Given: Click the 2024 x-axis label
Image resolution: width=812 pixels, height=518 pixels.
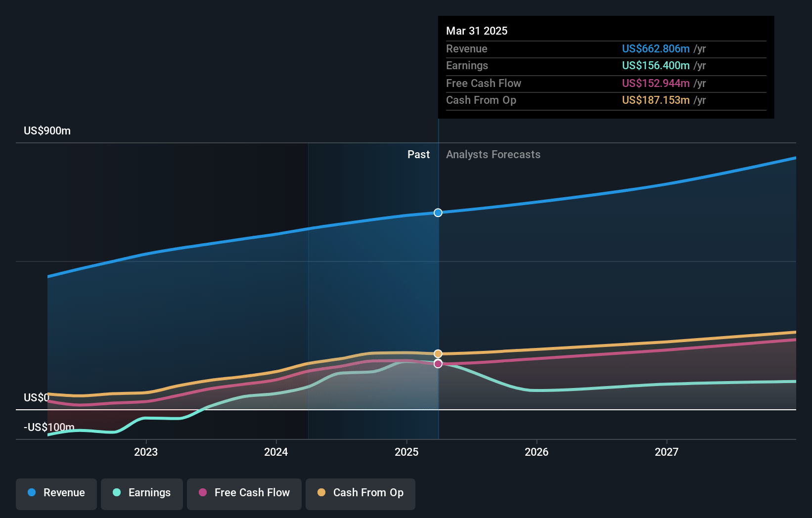Looking at the screenshot, I should point(276,452).
